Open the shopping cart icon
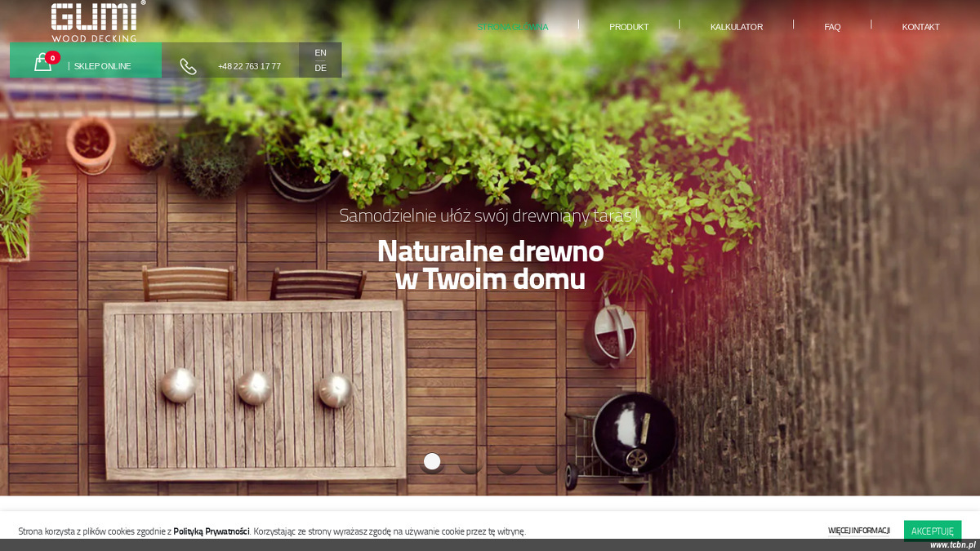Screen dimensions: 980x551 pos(42,63)
